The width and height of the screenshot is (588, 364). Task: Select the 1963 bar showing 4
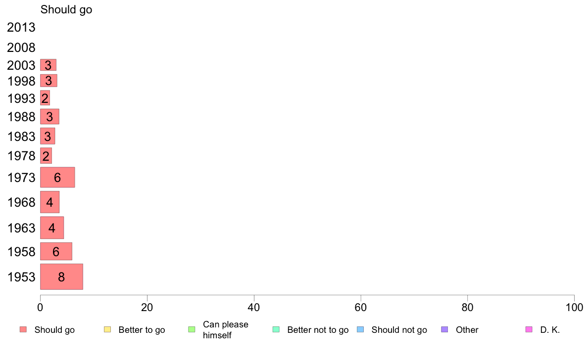click(x=52, y=227)
